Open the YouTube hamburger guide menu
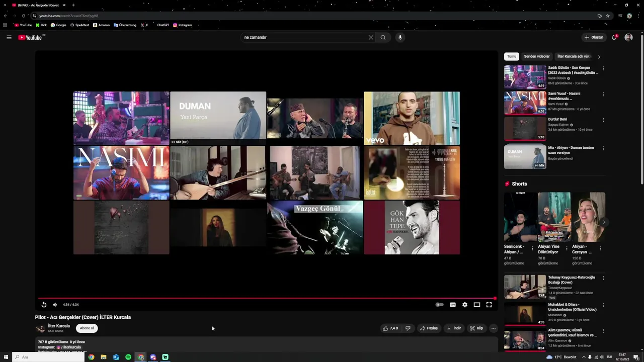The width and height of the screenshot is (644, 362). click(x=9, y=37)
